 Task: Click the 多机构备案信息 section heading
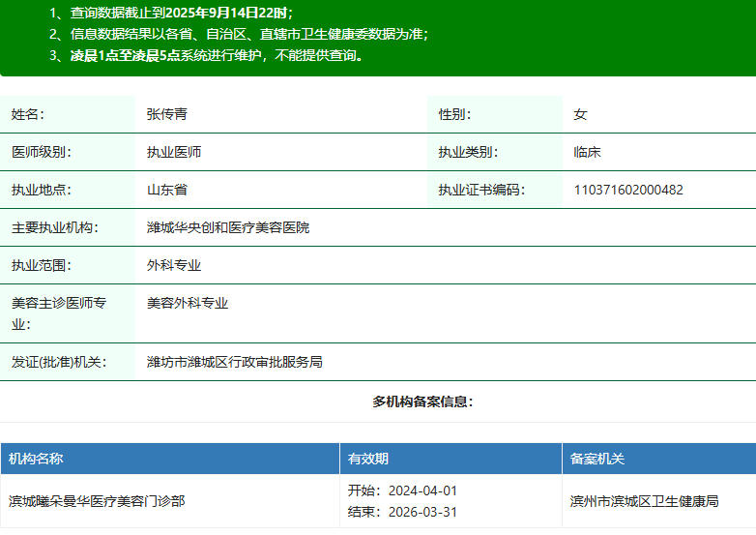422,401
